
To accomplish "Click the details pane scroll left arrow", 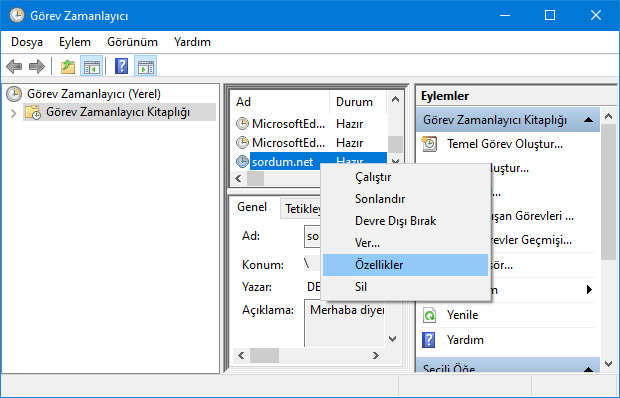I will coord(241,356).
